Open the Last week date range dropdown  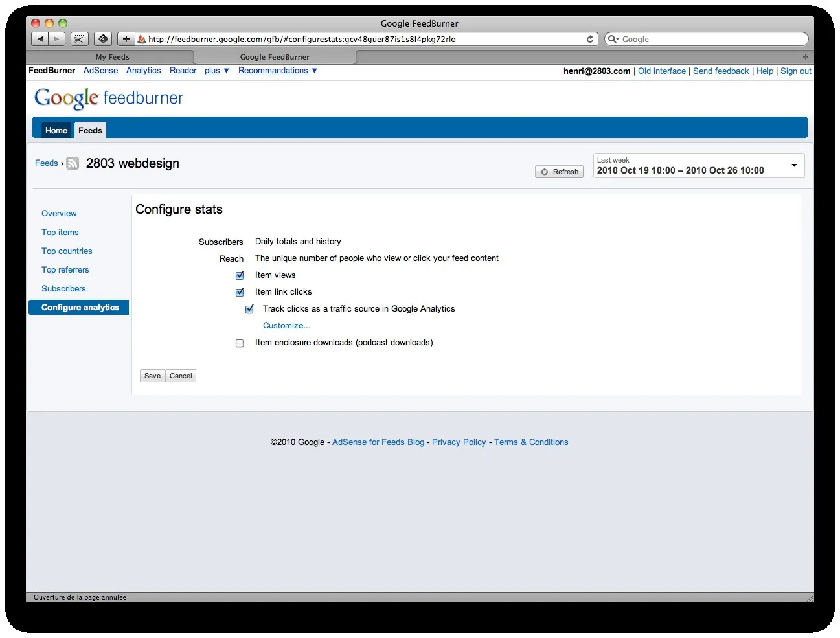(x=699, y=166)
